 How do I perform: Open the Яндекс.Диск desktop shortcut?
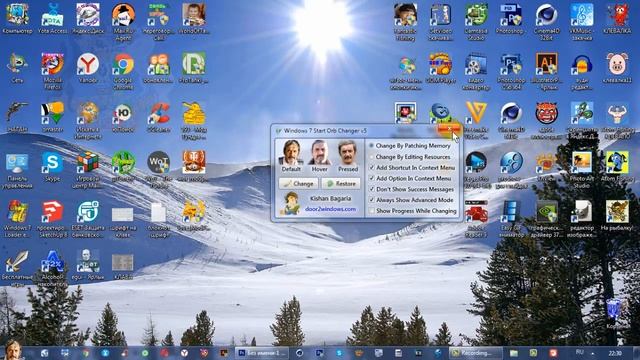pos(88,18)
